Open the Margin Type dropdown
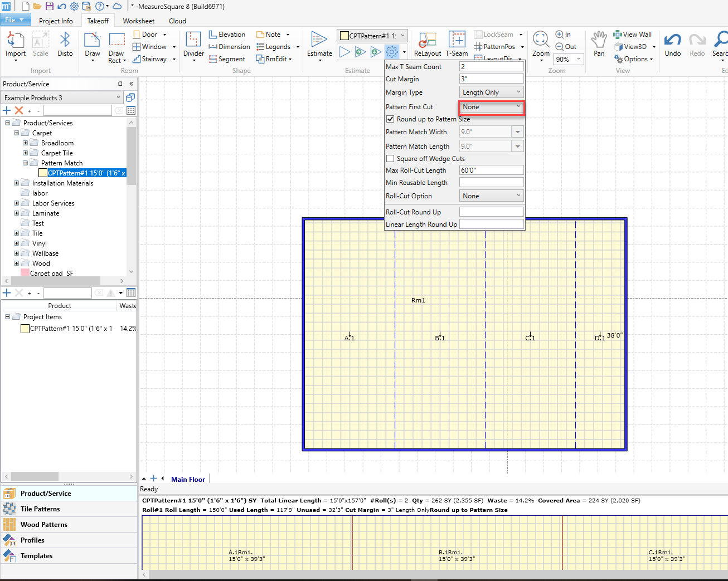 pyautogui.click(x=491, y=92)
